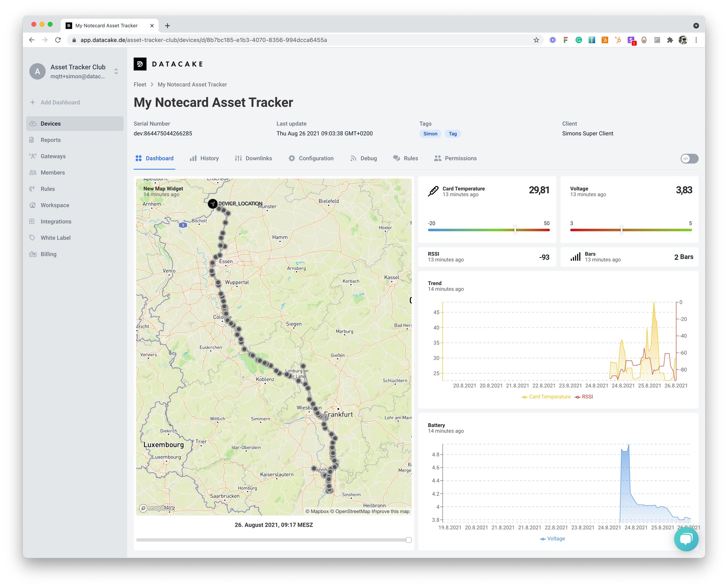
Task: Open White Label settings
Action: click(75, 238)
